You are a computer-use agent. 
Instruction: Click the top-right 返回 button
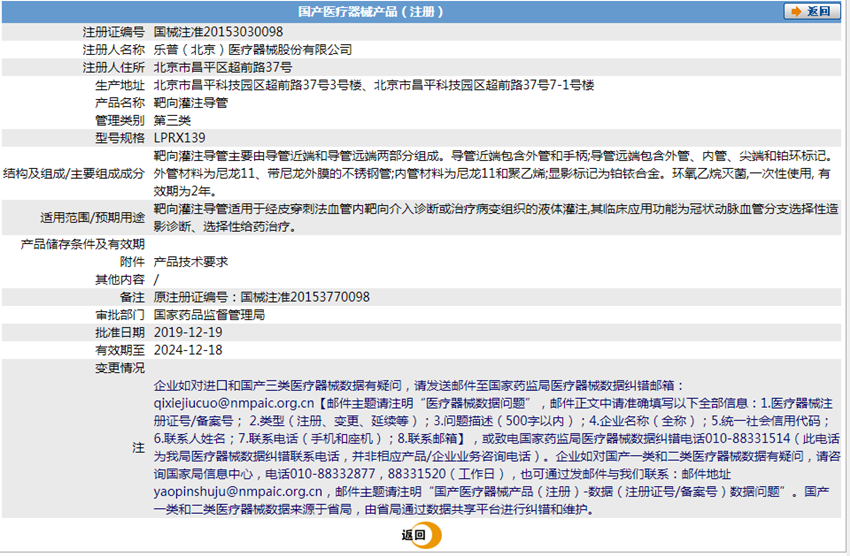(811, 12)
